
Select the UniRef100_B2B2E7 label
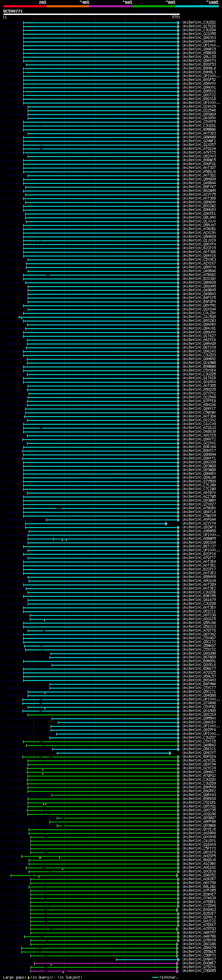point(199,913)
